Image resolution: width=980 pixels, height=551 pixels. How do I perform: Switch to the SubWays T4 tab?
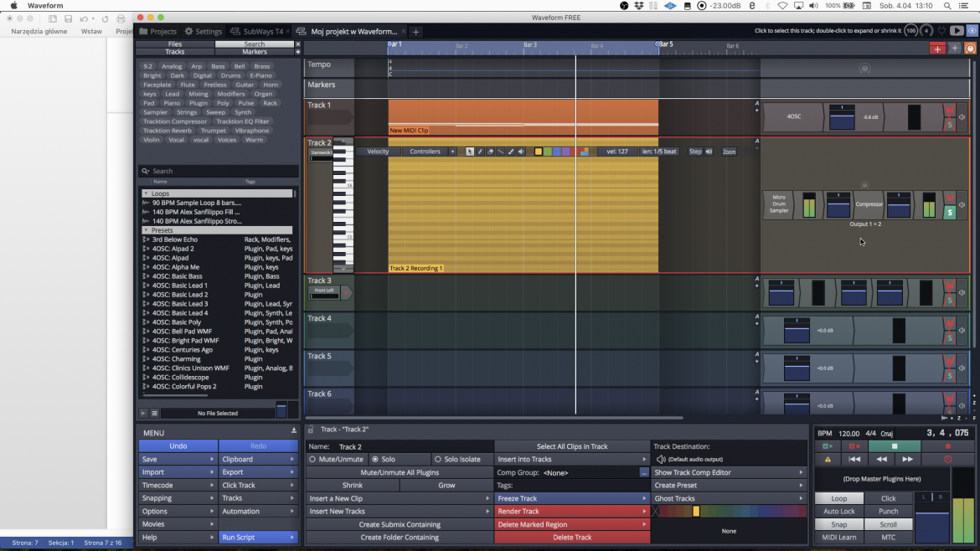pos(257,31)
